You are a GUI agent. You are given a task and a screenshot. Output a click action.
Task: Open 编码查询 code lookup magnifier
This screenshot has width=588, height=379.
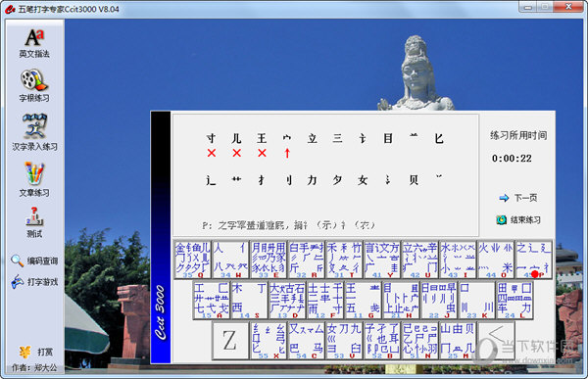coord(34,261)
